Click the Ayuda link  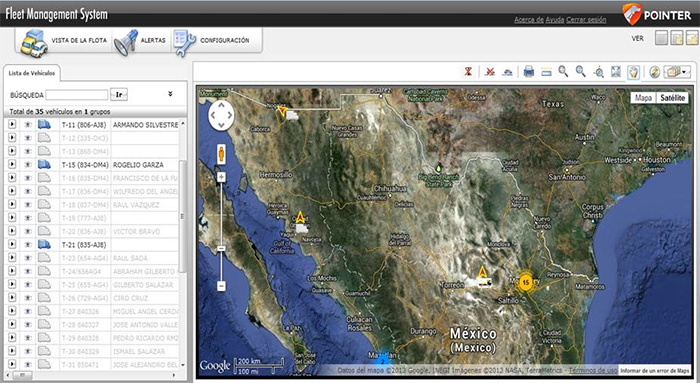point(554,20)
